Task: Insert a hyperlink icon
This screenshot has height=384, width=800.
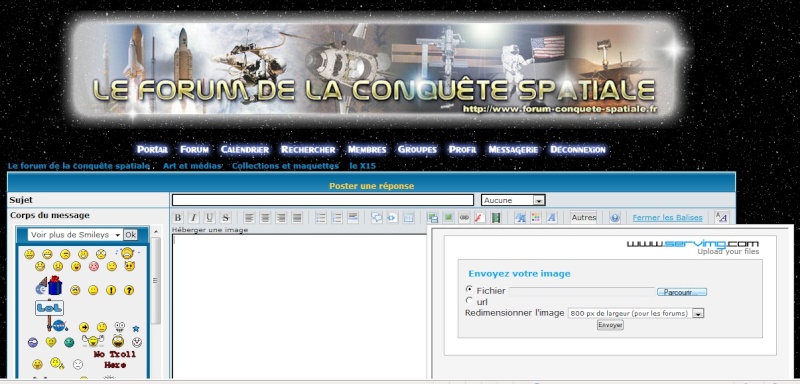Action: pyautogui.click(x=464, y=218)
